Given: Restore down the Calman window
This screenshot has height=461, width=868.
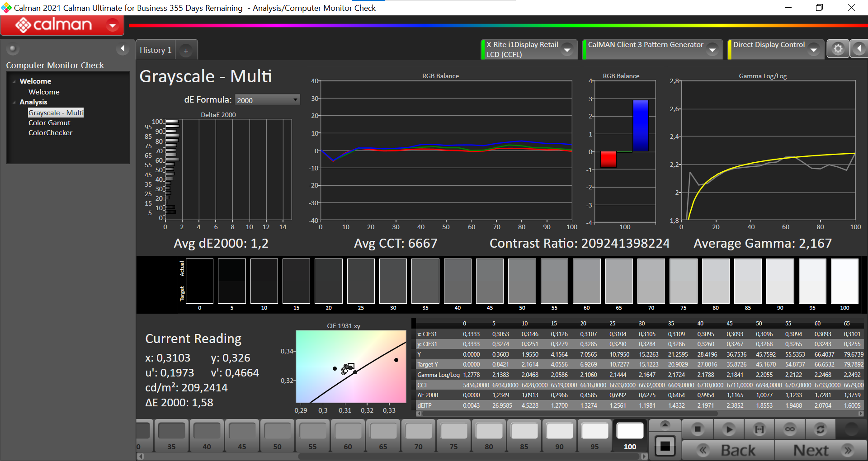Looking at the screenshot, I should tap(819, 8).
